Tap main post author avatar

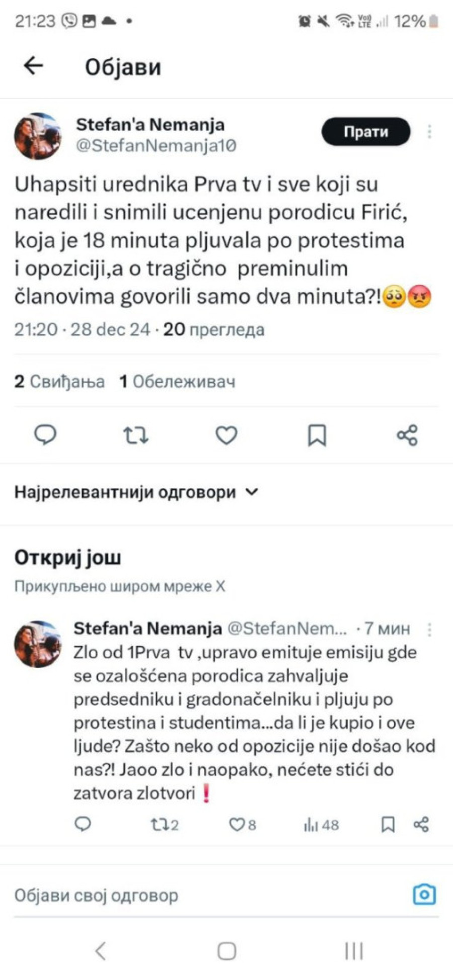[37, 136]
